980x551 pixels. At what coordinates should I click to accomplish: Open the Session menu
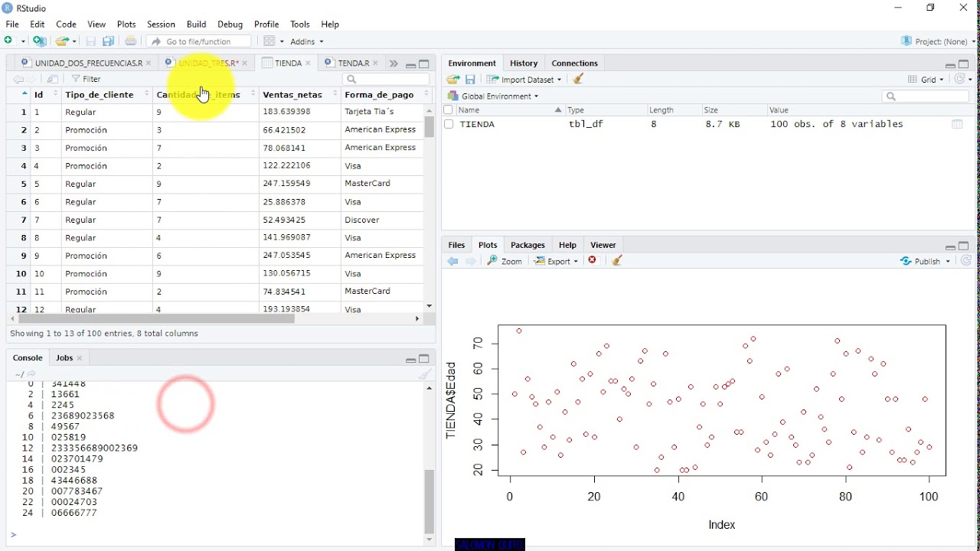click(x=161, y=24)
